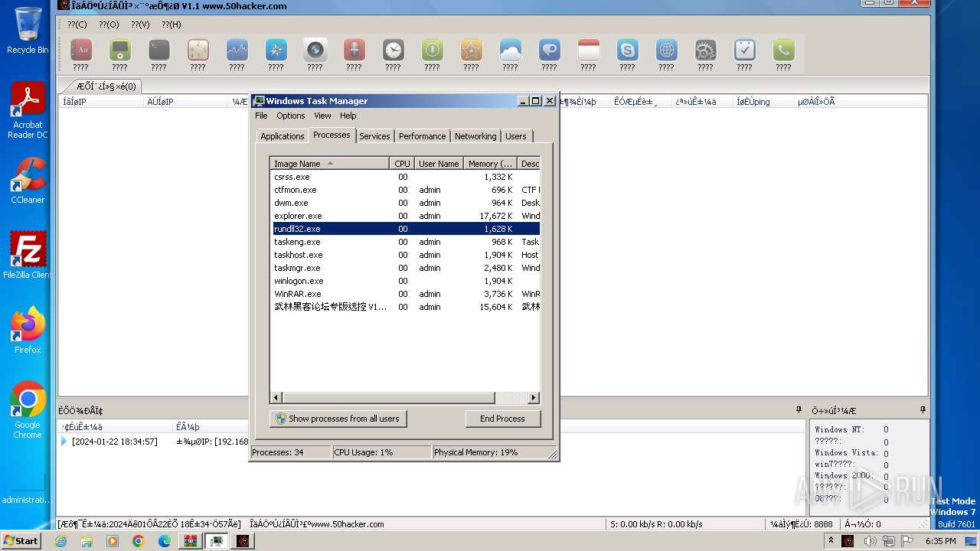Sort processes by Image Name column
The width and height of the screenshot is (980, 551).
[x=329, y=164]
